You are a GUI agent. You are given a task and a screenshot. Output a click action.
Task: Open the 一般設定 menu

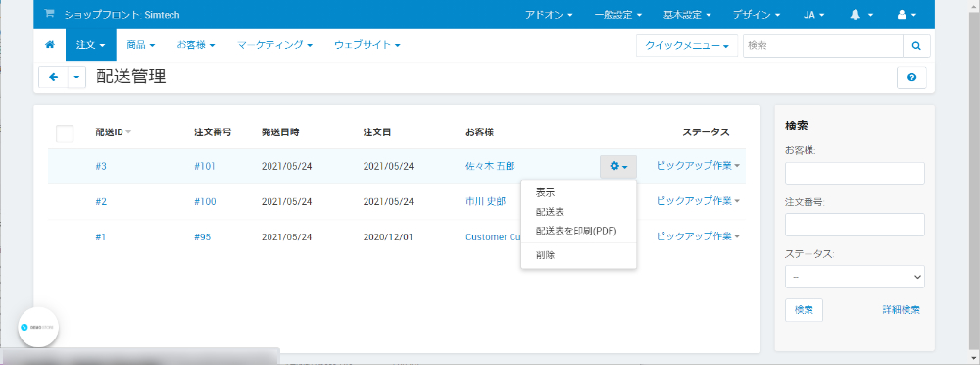[618, 15]
